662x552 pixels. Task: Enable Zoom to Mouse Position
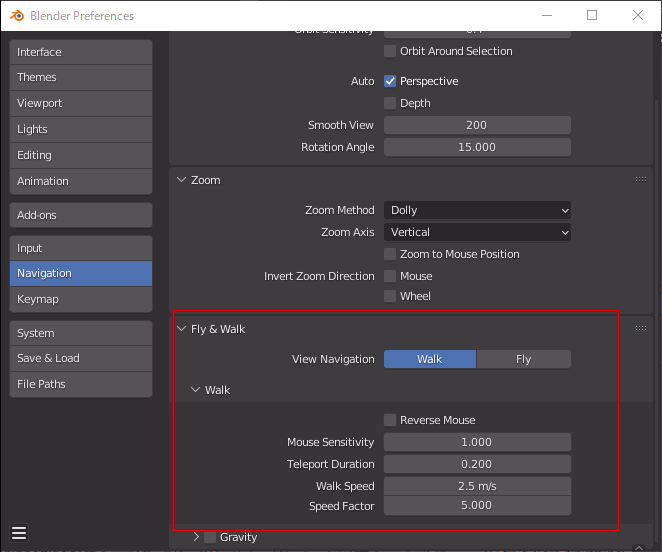390,254
